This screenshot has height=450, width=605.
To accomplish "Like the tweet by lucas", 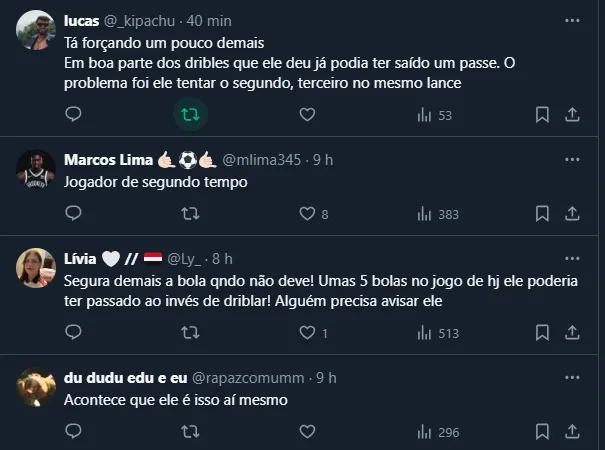I will [x=307, y=115].
